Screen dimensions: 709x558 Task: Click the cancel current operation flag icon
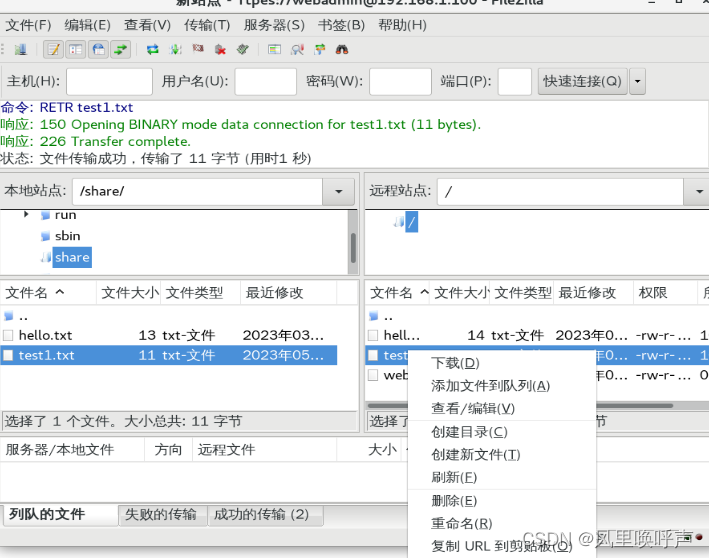[x=198, y=49]
